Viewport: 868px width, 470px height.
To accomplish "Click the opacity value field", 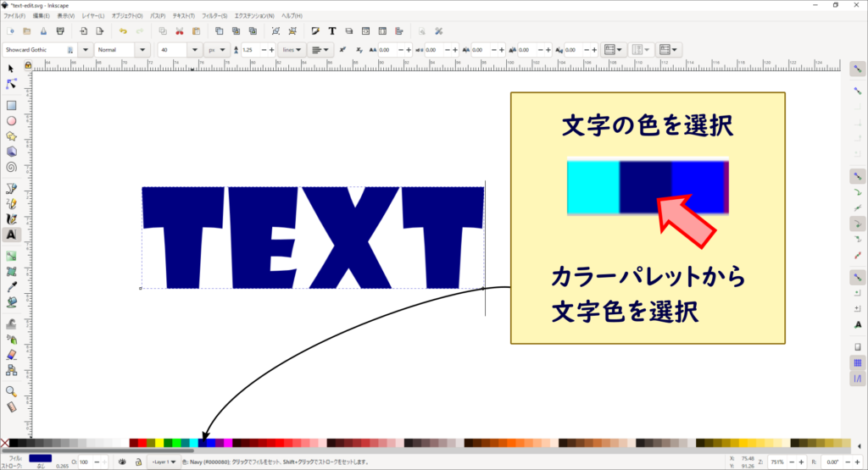I will coord(86,462).
